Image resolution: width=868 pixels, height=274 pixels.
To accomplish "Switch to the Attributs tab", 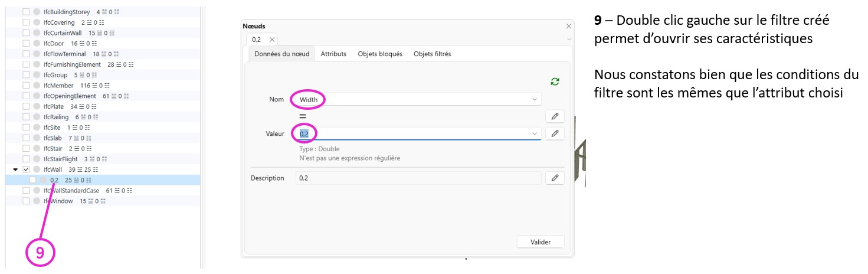I will [x=333, y=54].
